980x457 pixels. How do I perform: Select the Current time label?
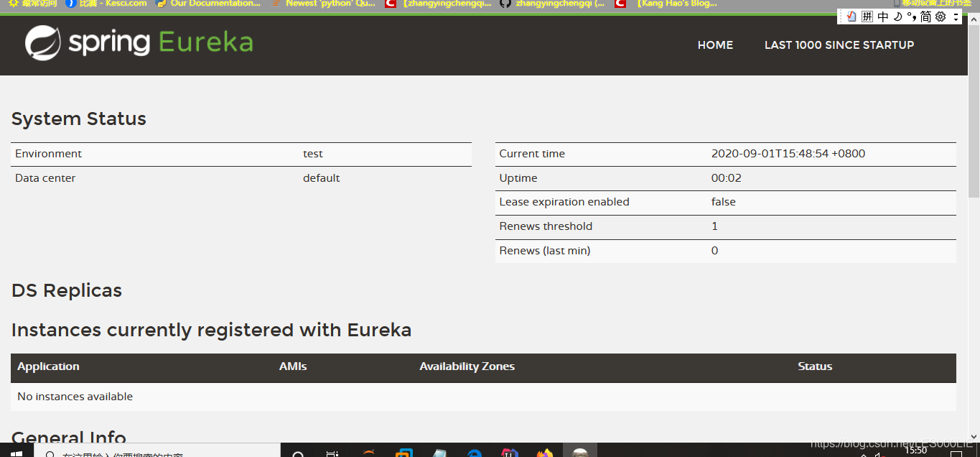[532, 154]
